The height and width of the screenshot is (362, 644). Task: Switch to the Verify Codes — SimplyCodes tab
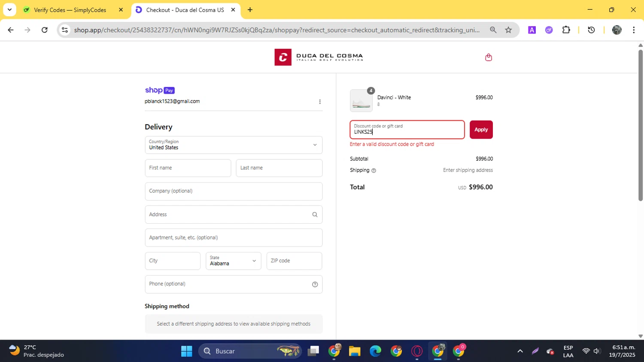[70, 10]
